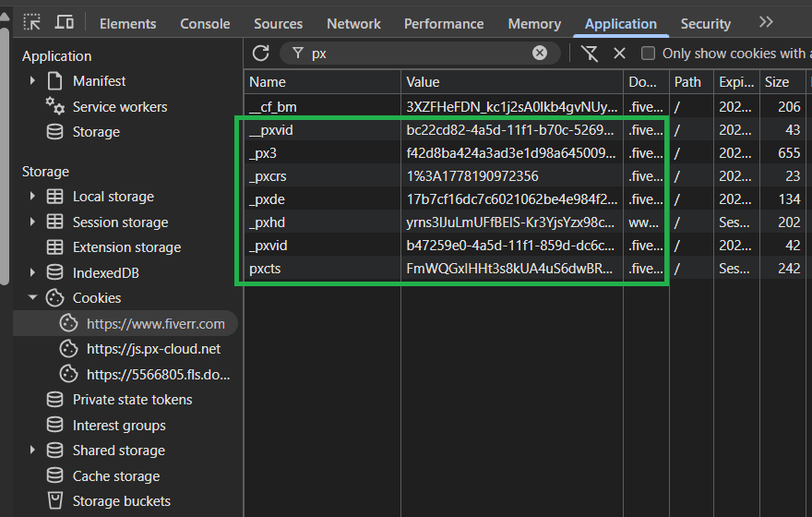Open Storage under the Application section

(96, 132)
